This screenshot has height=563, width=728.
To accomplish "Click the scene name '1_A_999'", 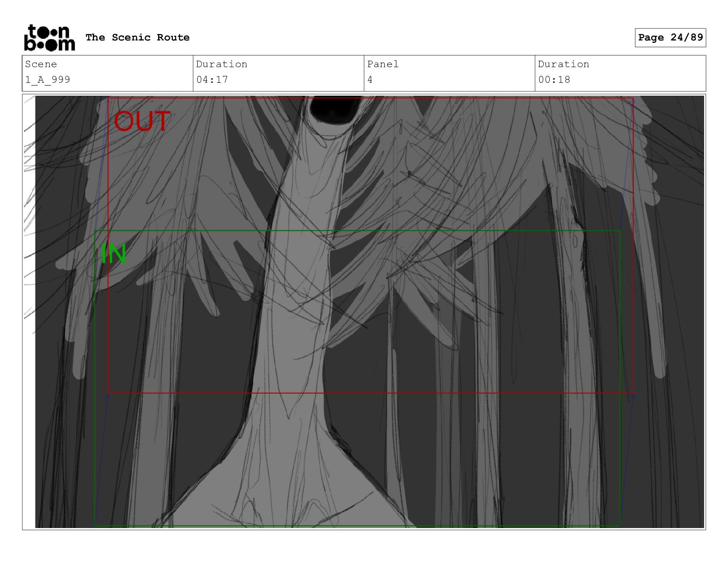I will point(48,80).
